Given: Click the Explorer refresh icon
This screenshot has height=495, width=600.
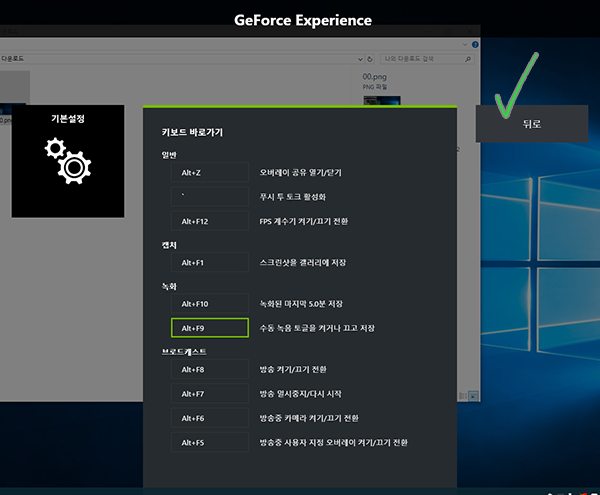Looking at the screenshot, I should click(370, 59).
